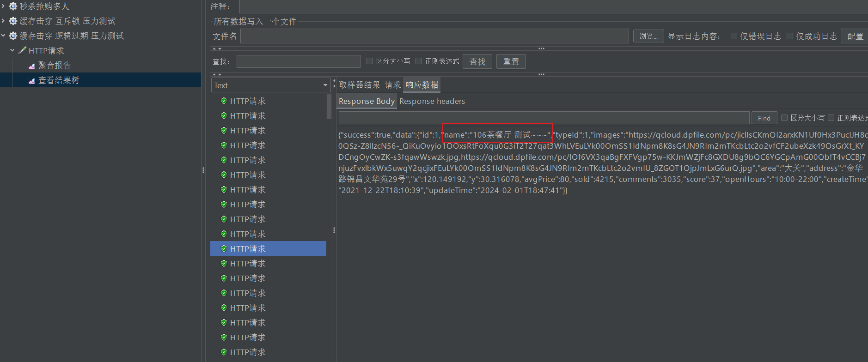Screen dimensions: 868x362
Task: Collapse the 缓存击穿 逻辑过期 压力测试 node
Action: click(3, 36)
